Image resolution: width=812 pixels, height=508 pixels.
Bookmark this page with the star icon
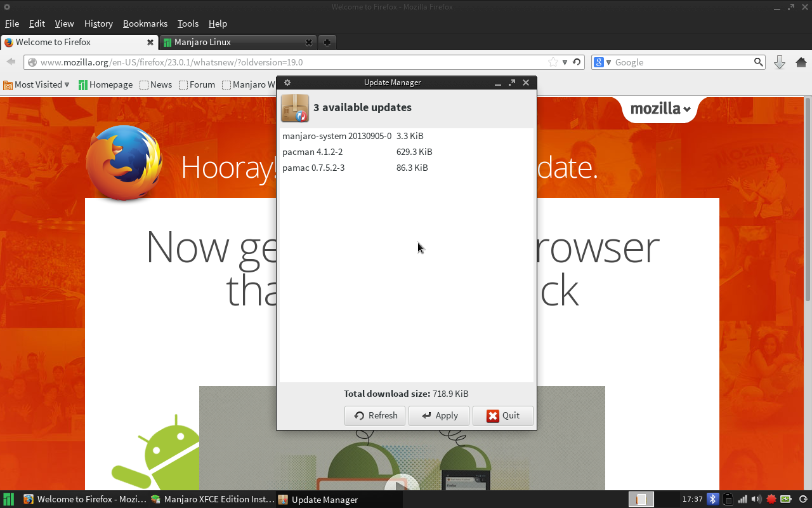(553, 62)
